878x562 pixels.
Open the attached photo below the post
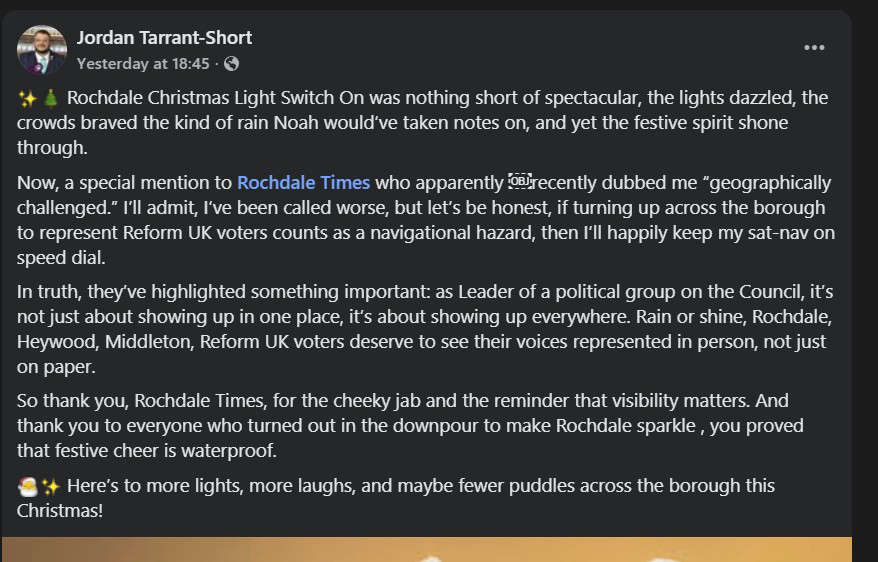427,549
